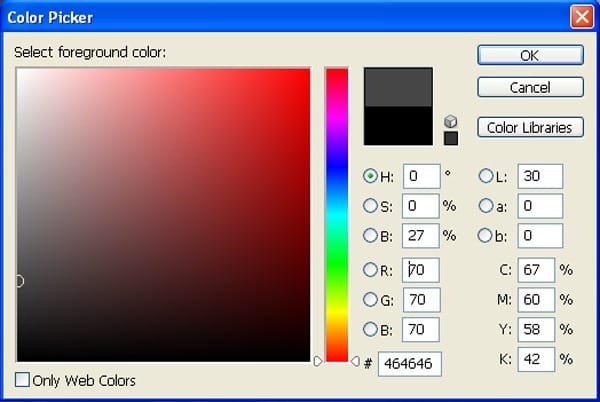Open Color Libraries
This screenshot has width=600, height=402.
530,127
